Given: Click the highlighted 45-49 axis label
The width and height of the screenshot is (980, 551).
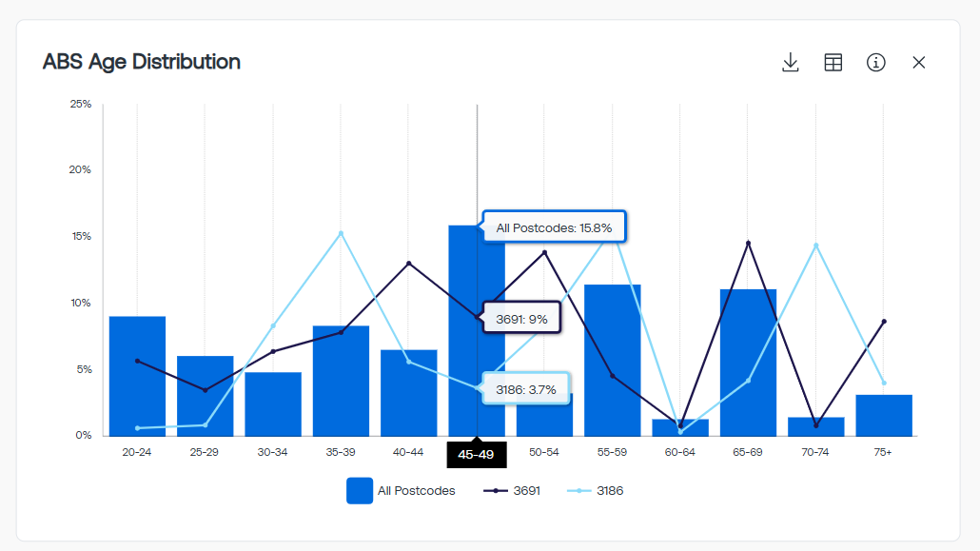Looking at the screenshot, I should point(477,455).
